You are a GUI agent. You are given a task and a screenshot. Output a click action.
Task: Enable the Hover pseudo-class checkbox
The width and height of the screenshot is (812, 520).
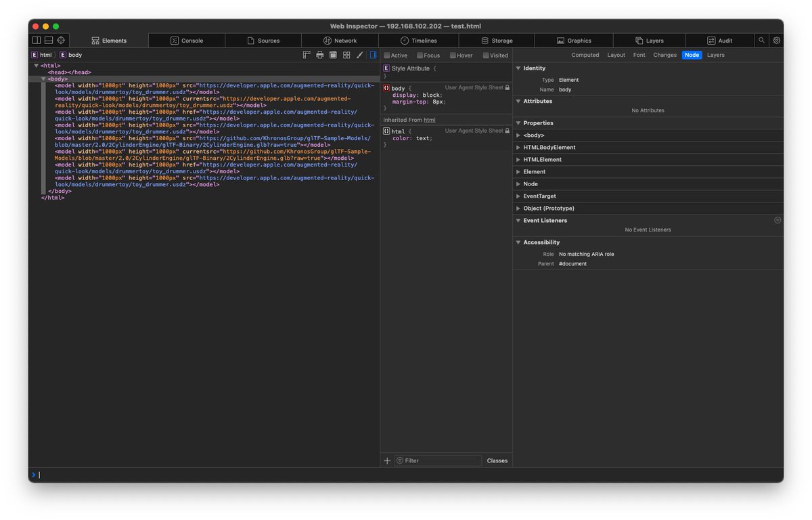coord(453,56)
